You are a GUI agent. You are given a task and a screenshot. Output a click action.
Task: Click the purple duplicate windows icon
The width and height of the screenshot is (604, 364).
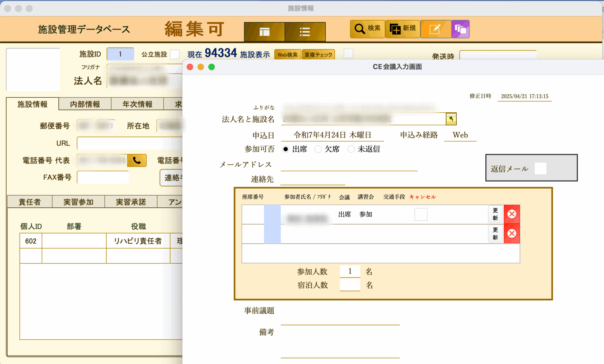pyautogui.click(x=460, y=29)
